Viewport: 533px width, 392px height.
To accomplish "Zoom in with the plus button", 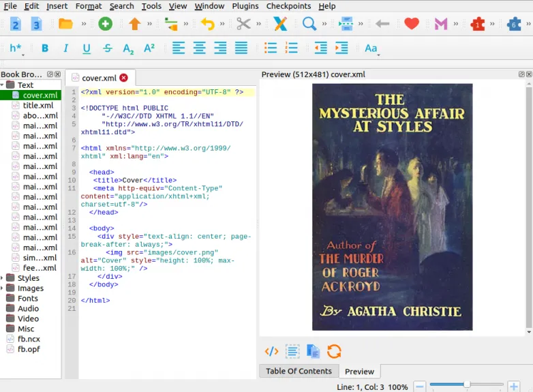I will [514, 387].
